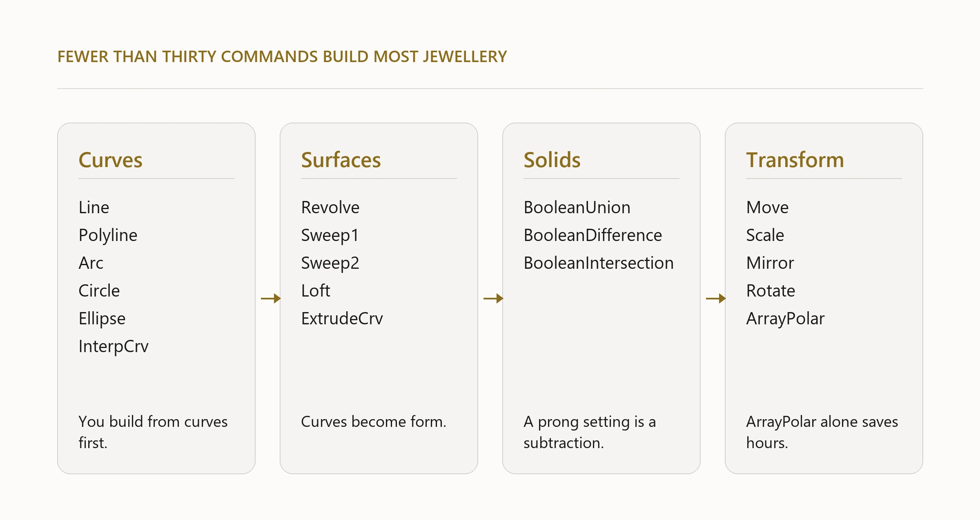Click the arrow between Curves and Surfaces
This screenshot has height=520, width=980.
click(x=271, y=299)
